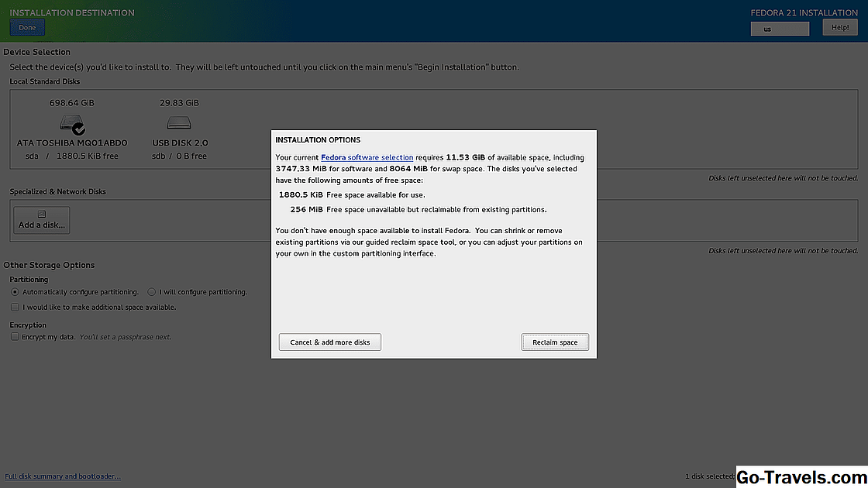Enable 'I would like to make additional space available'
868x488 pixels.
pos(15,307)
